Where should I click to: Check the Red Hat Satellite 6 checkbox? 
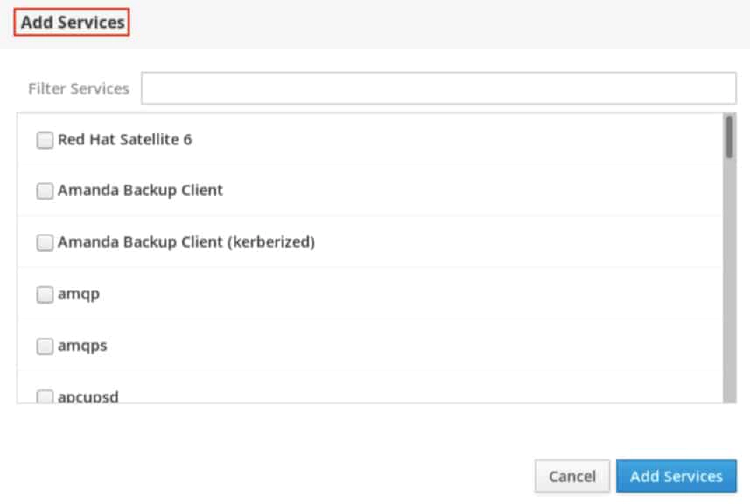click(x=45, y=140)
